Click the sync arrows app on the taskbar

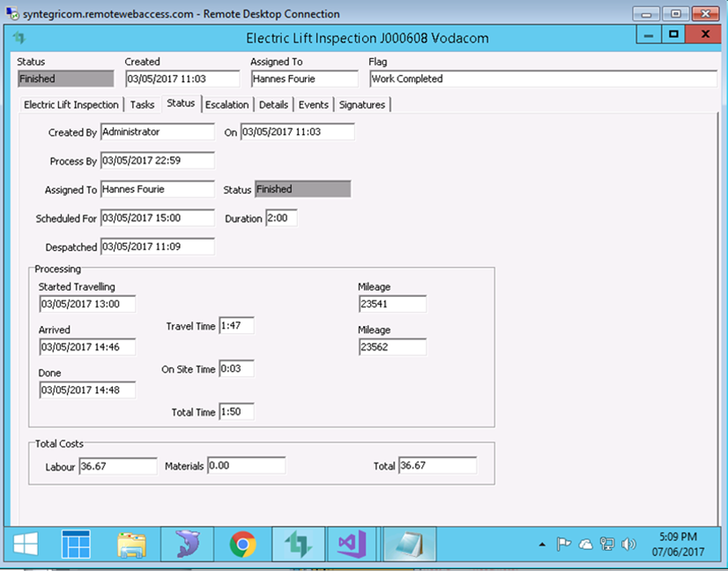click(297, 544)
